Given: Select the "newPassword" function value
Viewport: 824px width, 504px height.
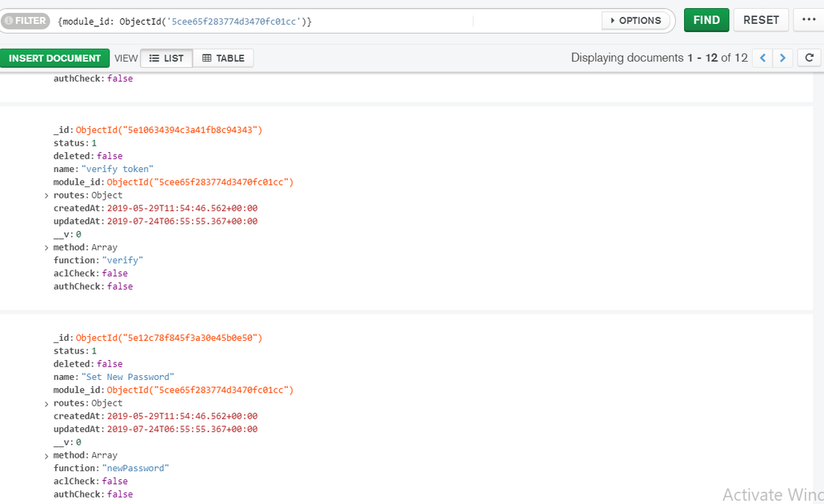Looking at the screenshot, I should click(135, 468).
